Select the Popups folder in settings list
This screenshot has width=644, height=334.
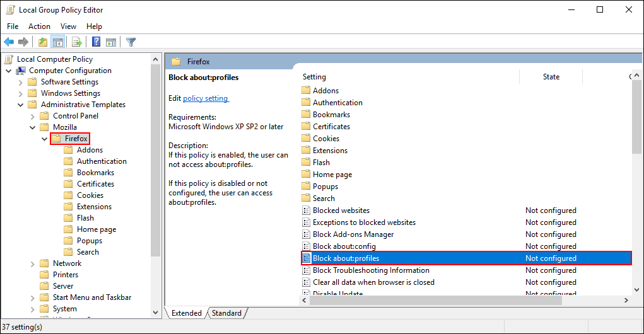[x=325, y=187]
